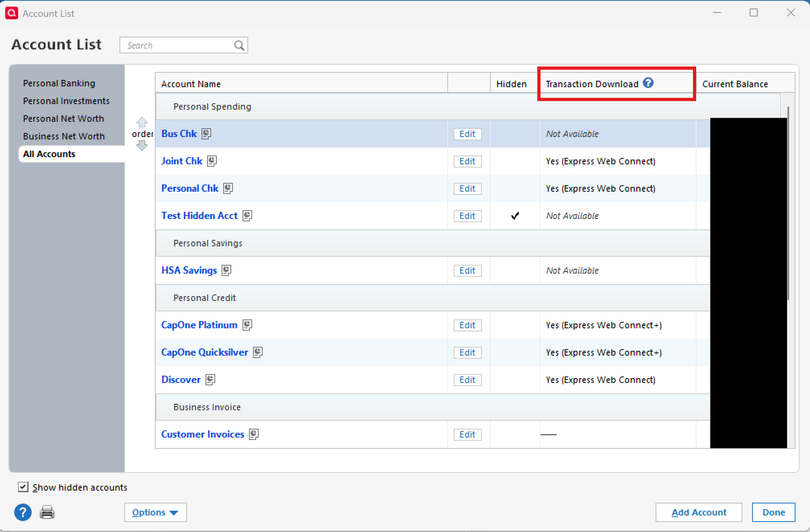Click the Transaction Download help icon
Image resolution: width=810 pixels, height=532 pixels.
click(648, 83)
